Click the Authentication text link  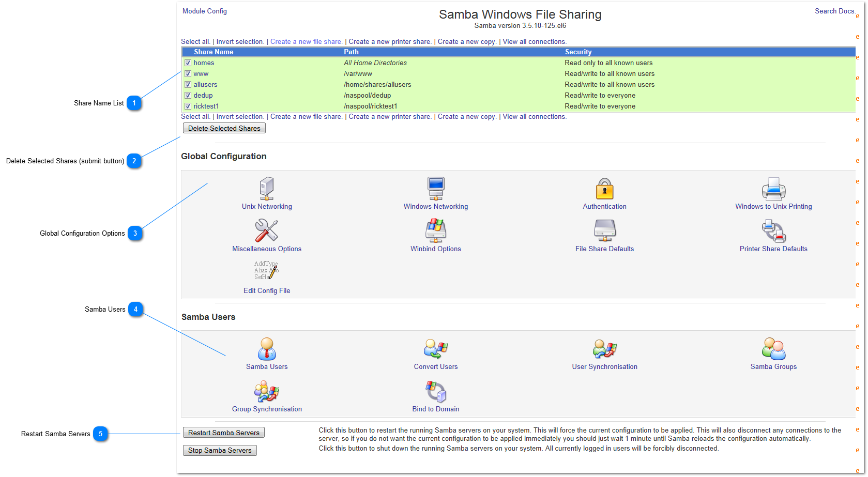pyautogui.click(x=604, y=206)
